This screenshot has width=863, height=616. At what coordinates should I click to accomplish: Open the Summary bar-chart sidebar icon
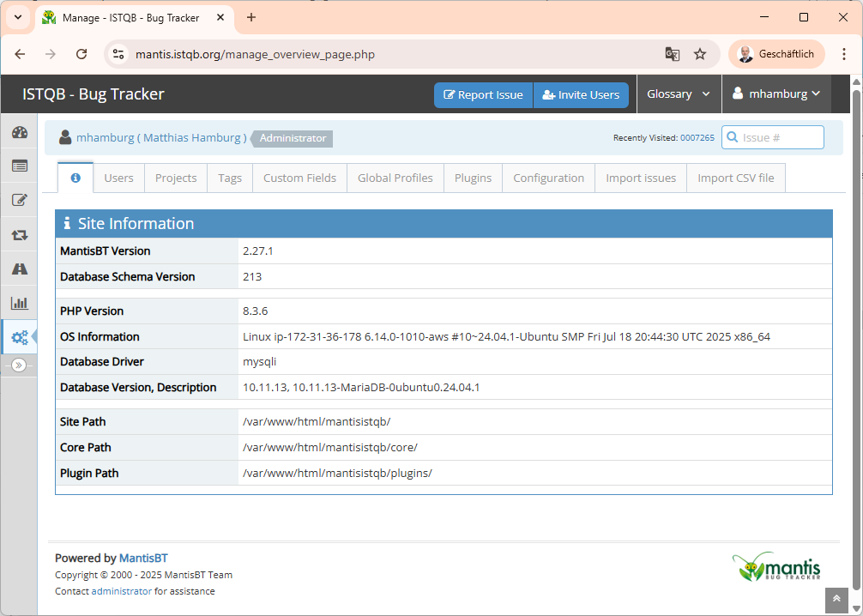point(19,303)
